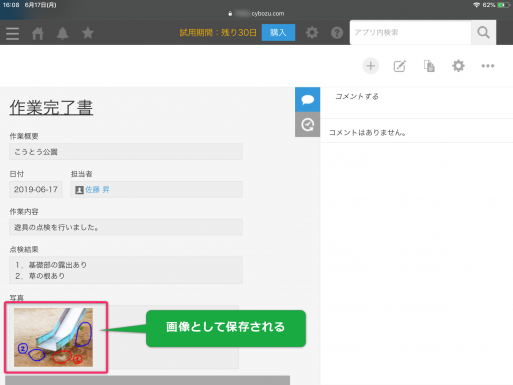Go to the kintone home portal icon
The height and width of the screenshot is (385, 513).
(x=38, y=33)
